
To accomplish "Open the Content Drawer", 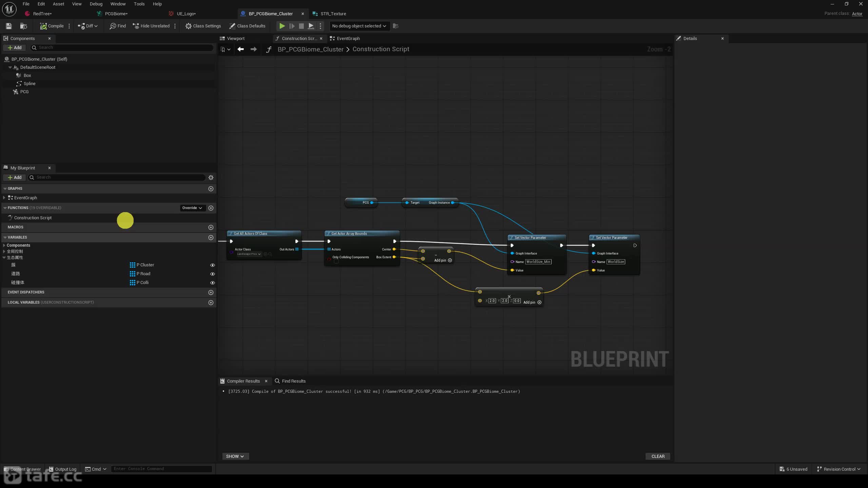I will click(x=22, y=469).
